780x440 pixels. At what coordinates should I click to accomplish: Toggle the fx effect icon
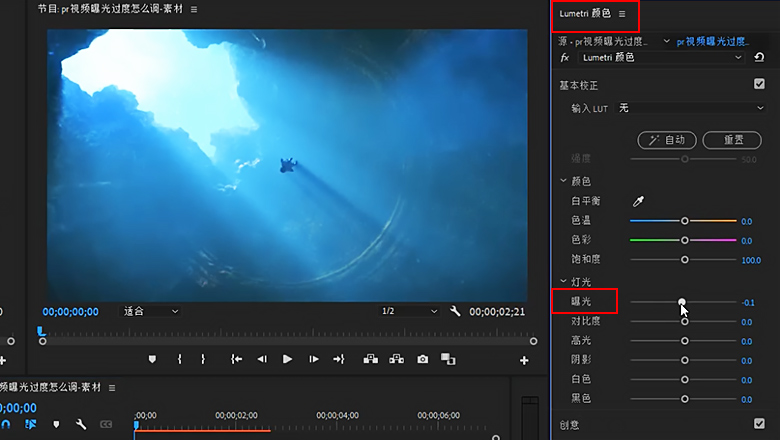pyautogui.click(x=565, y=58)
